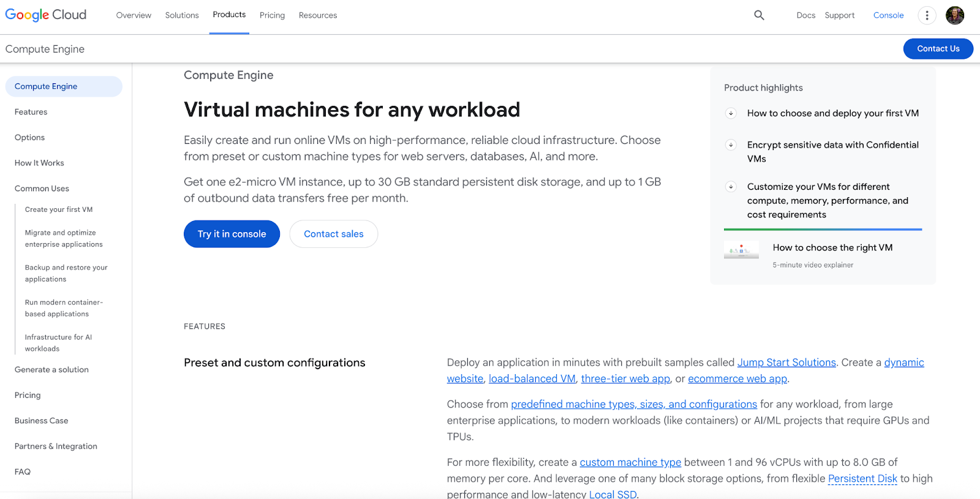Select Create your first VM sidebar item
This screenshot has width=980, height=499.
coord(59,209)
